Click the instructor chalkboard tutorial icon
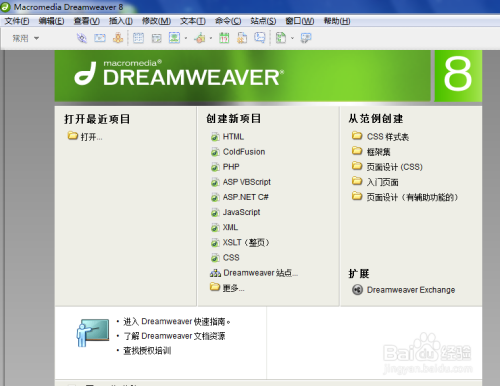Viewport: 500px width, 386px height. (93, 333)
